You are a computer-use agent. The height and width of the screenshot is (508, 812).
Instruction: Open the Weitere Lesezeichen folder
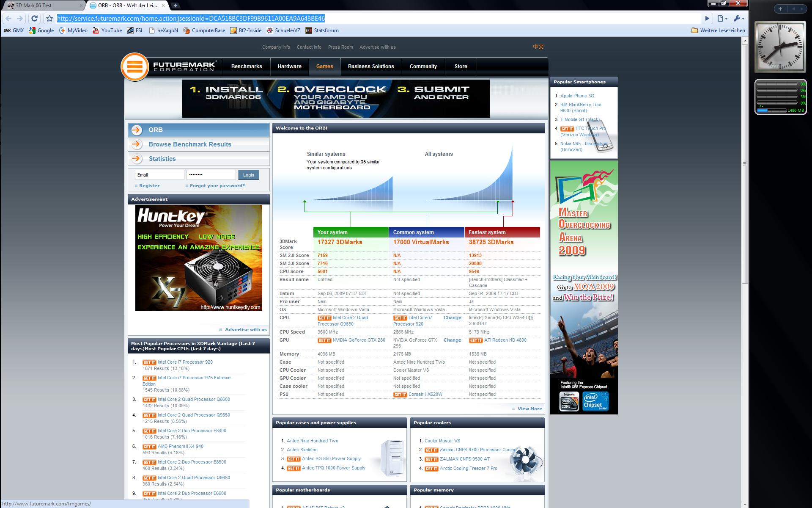[718, 30]
